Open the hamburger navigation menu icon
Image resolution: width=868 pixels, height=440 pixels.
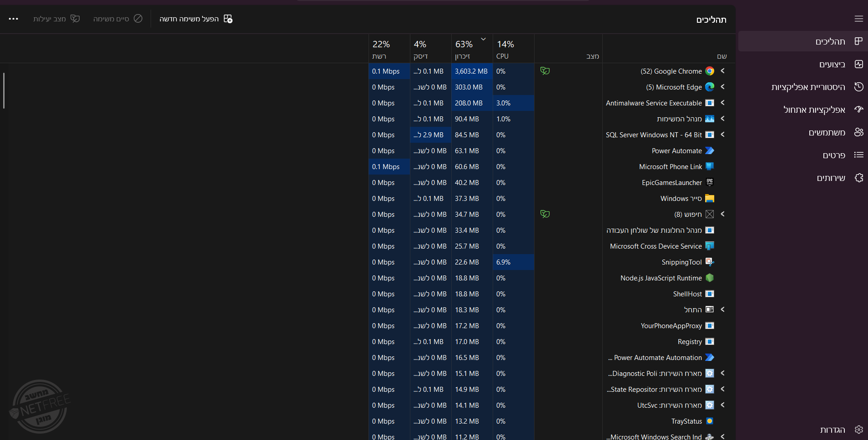(858, 19)
